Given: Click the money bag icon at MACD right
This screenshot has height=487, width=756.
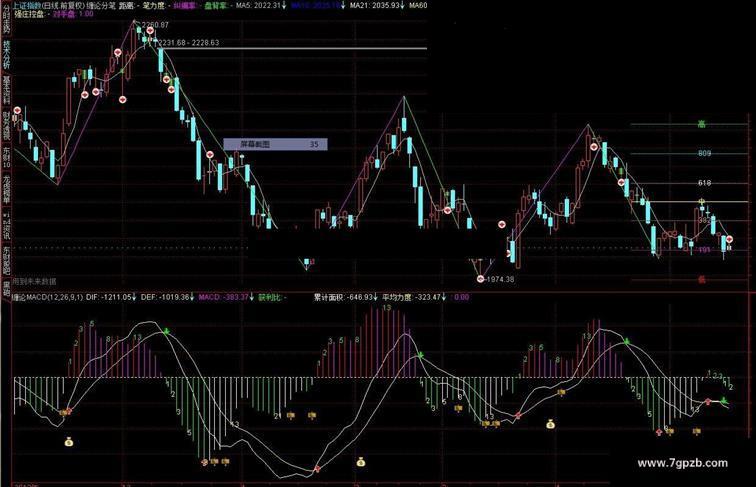Looking at the screenshot, I should coord(551,424).
